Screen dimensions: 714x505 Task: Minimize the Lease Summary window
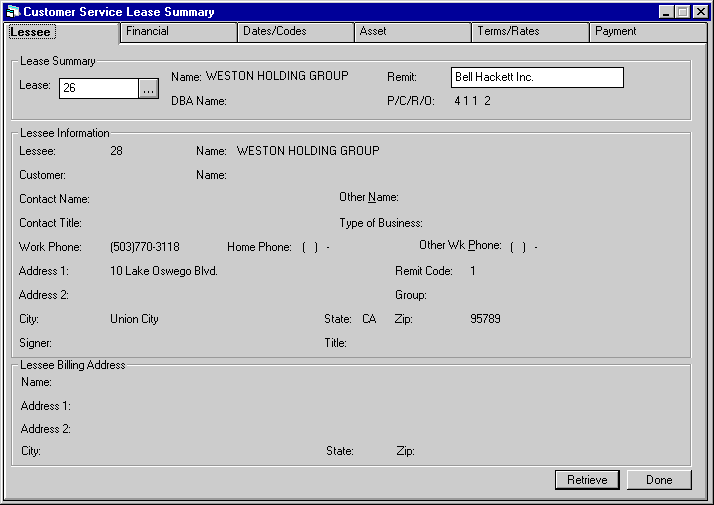666,11
